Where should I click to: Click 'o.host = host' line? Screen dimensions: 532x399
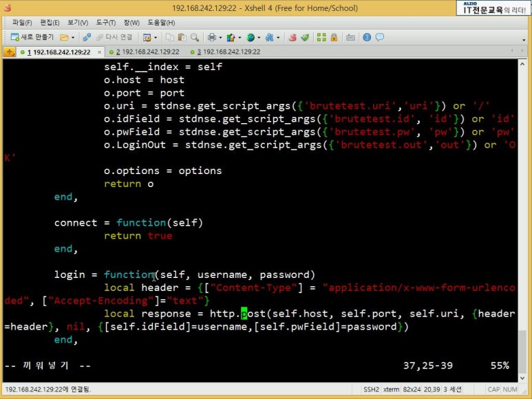pos(145,80)
